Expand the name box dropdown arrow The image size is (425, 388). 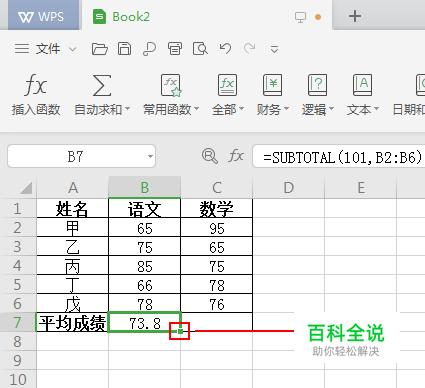150,157
